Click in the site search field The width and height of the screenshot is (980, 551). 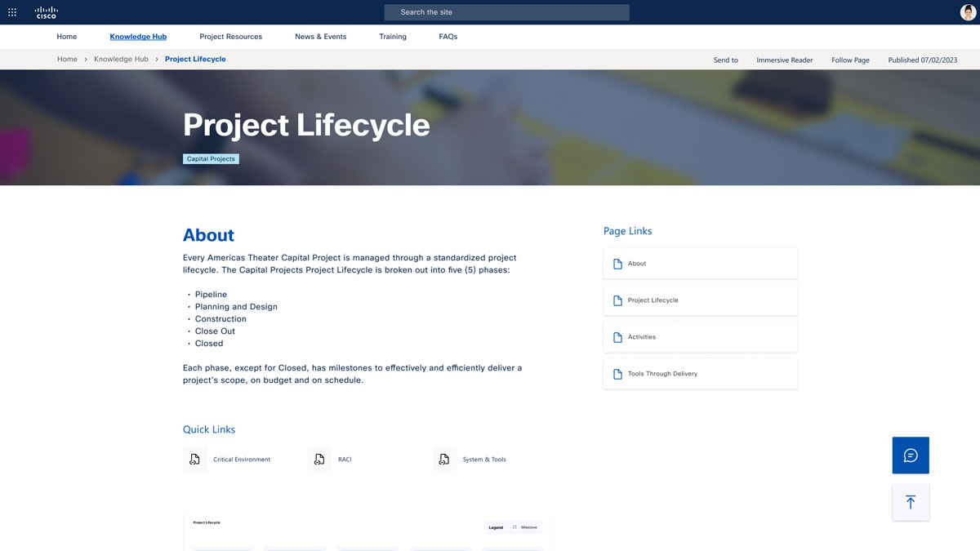(506, 11)
